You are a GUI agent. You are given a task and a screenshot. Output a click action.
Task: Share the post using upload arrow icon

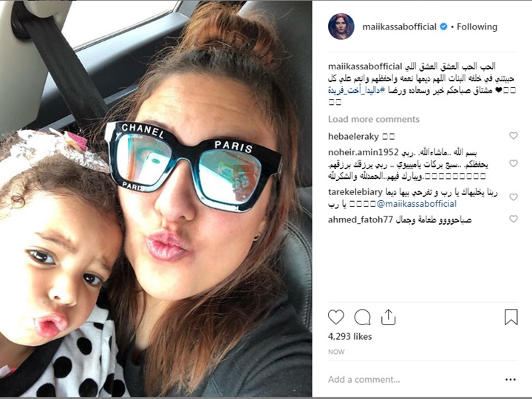click(389, 317)
